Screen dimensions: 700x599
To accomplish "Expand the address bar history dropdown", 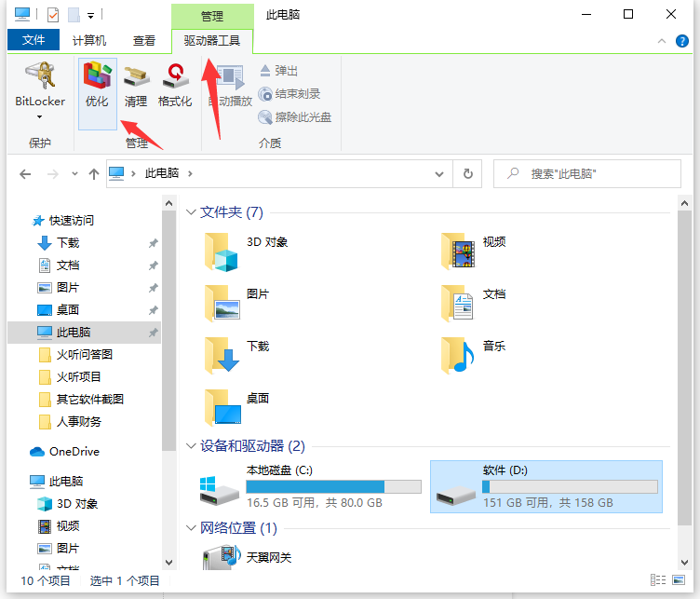I will point(439,174).
